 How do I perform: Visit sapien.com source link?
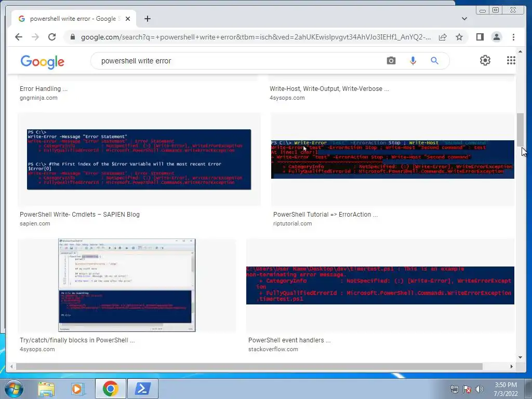[x=35, y=223]
